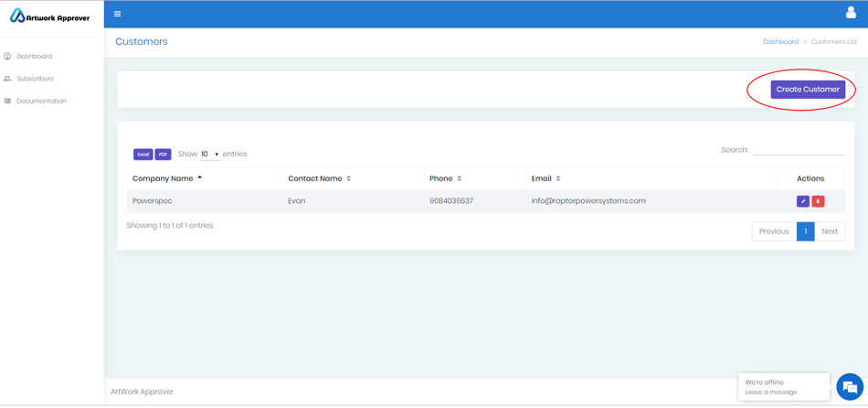Image resolution: width=868 pixels, height=408 pixels.
Task: Sort the Contact Name column
Action: [x=349, y=178]
